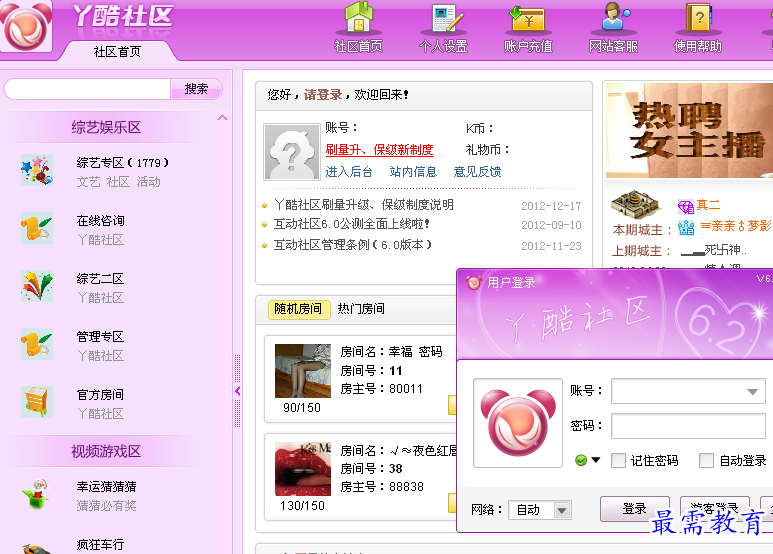Click the 管理专区 scroll icon
The height and width of the screenshot is (554, 773).
pyautogui.click(x=36, y=344)
